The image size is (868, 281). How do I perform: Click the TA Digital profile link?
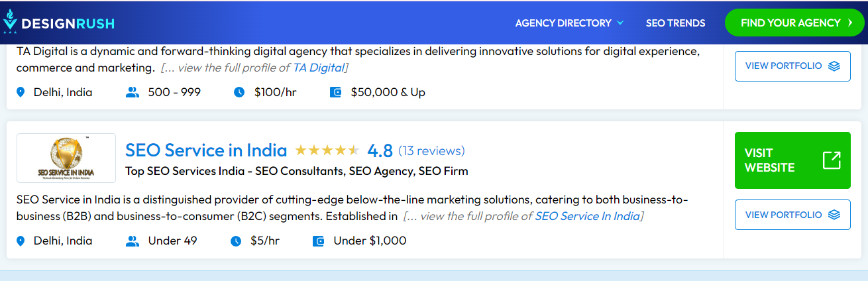(319, 68)
